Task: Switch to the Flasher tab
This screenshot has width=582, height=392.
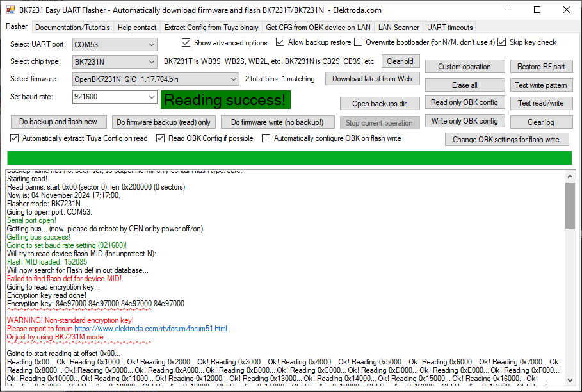Action: point(17,26)
